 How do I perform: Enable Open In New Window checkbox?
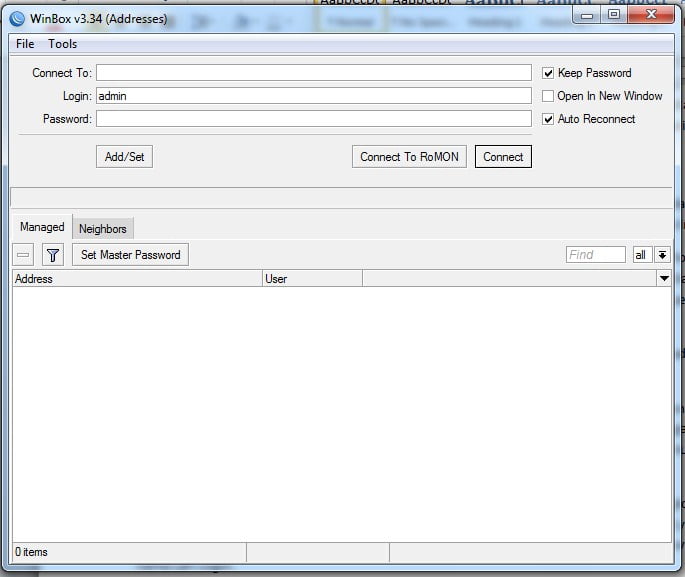tap(548, 96)
